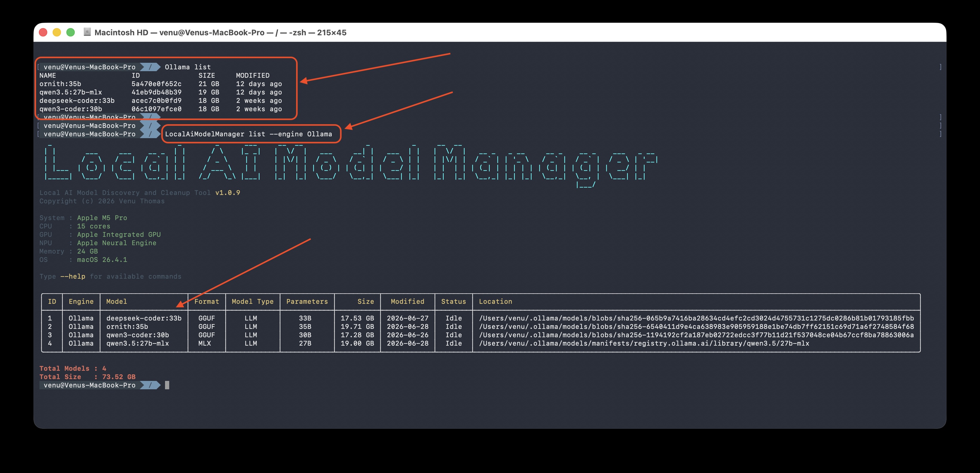Viewport: 980px width, 473px height.
Task: Click the window title text 'Macintosh HD — venu@Venus-MacBook-Pro'
Action: 179,32
